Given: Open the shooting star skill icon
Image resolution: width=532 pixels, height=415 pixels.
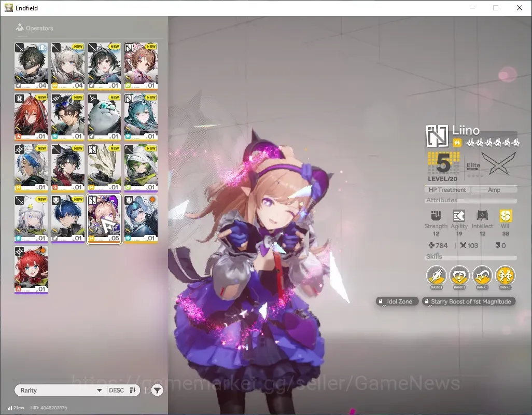Looking at the screenshot, I should tap(482, 275).
